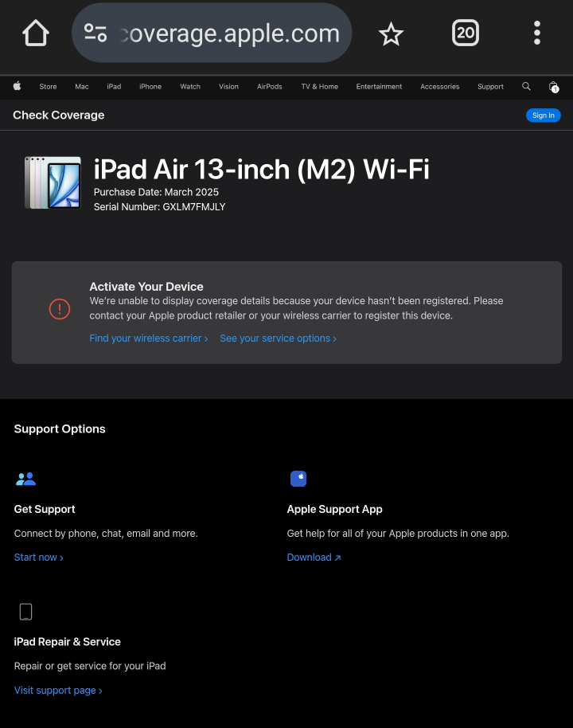Open the Accessories menu item
Viewport: 573px width, 728px height.
coord(440,86)
